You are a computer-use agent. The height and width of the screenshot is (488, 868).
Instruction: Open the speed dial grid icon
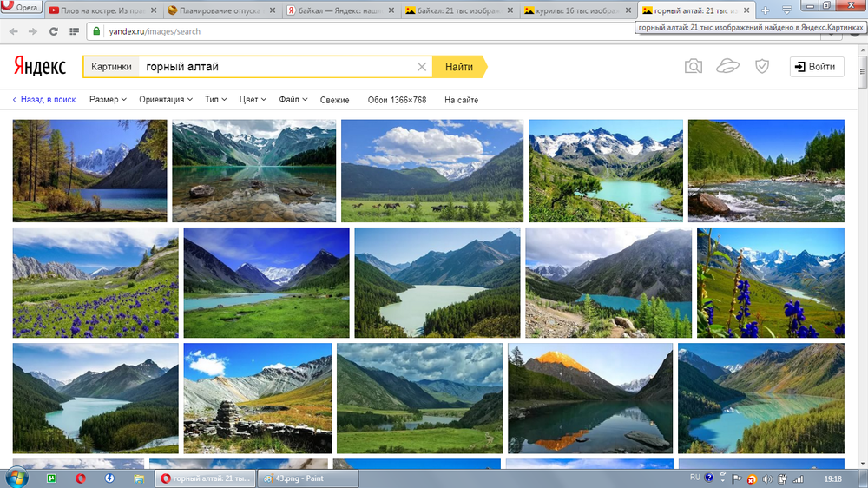tap(75, 31)
